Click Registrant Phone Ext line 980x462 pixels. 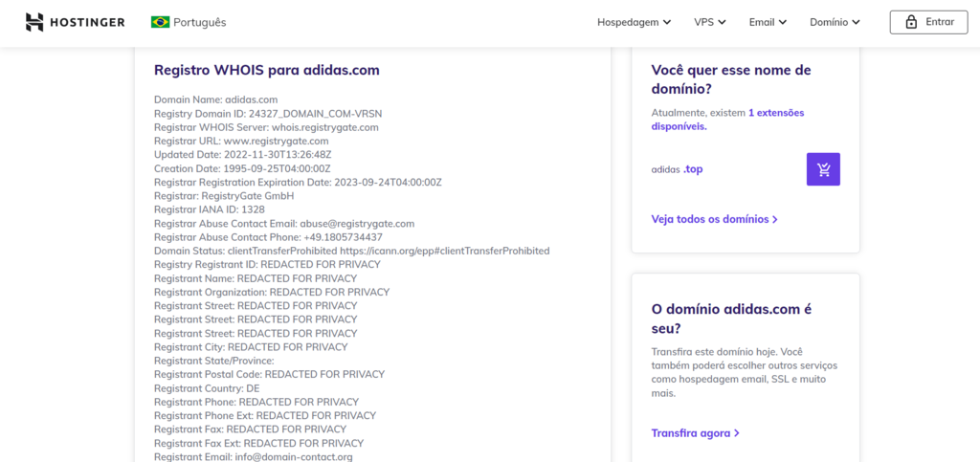(265, 415)
